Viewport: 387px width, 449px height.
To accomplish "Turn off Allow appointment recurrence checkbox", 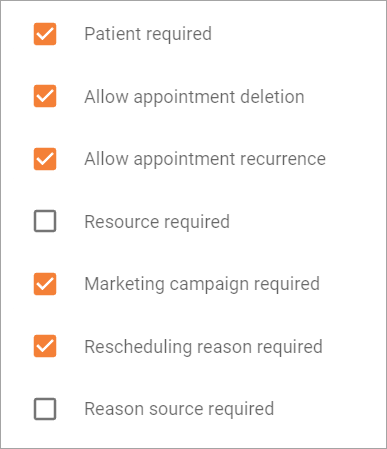I will pos(45,159).
